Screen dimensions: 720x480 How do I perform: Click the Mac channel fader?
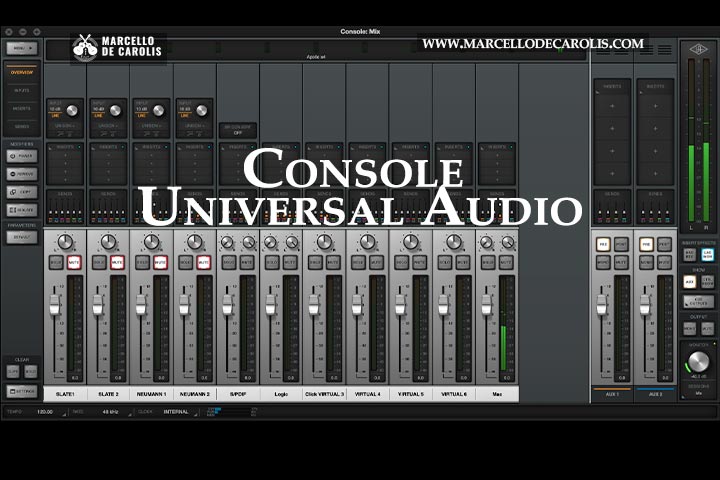(486, 305)
